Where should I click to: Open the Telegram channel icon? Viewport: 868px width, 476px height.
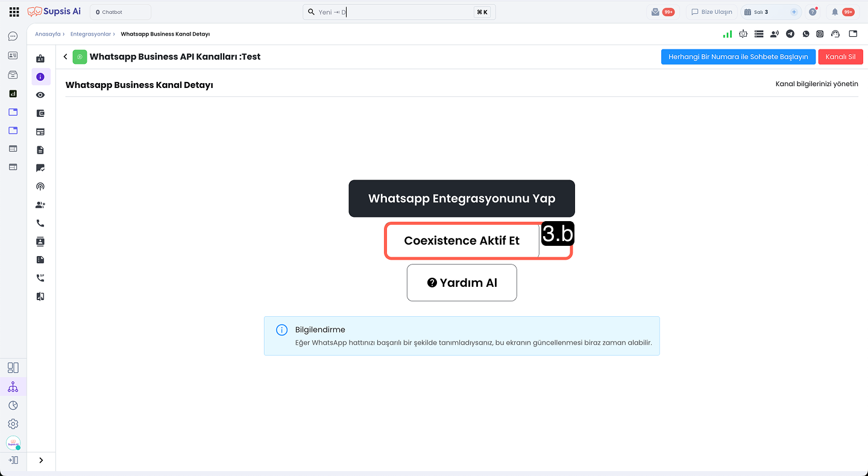click(x=790, y=34)
